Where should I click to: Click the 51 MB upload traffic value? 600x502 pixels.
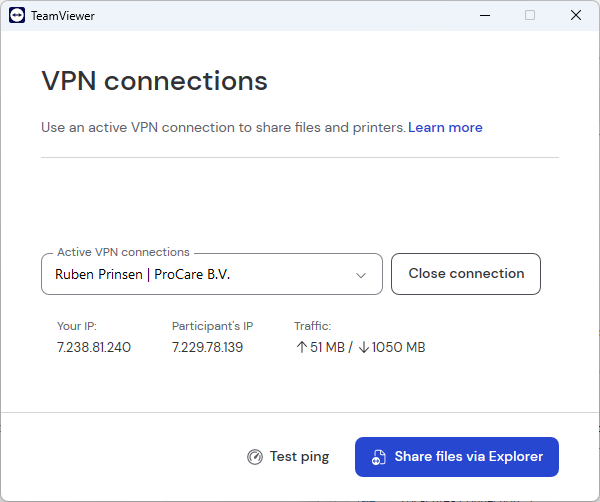328,347
